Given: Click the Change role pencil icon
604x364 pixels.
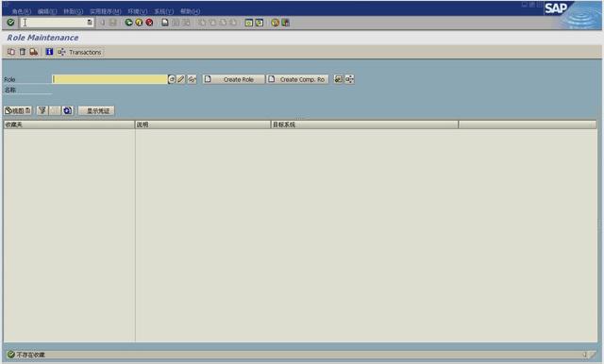Looking at the screenshot, I should click(x=181, y=79).
